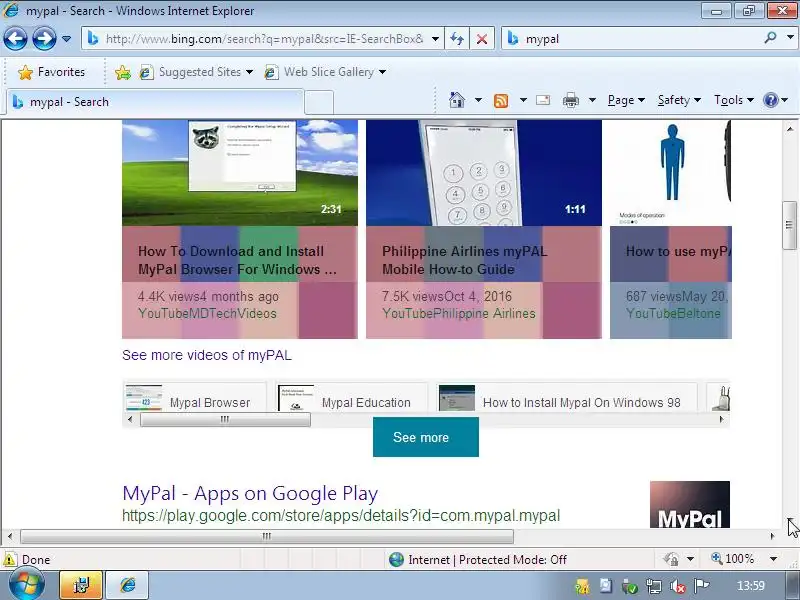Screen dimensions: 800x600
Task: Go forward with the Forward arrow button
Action: pos(44,39)
